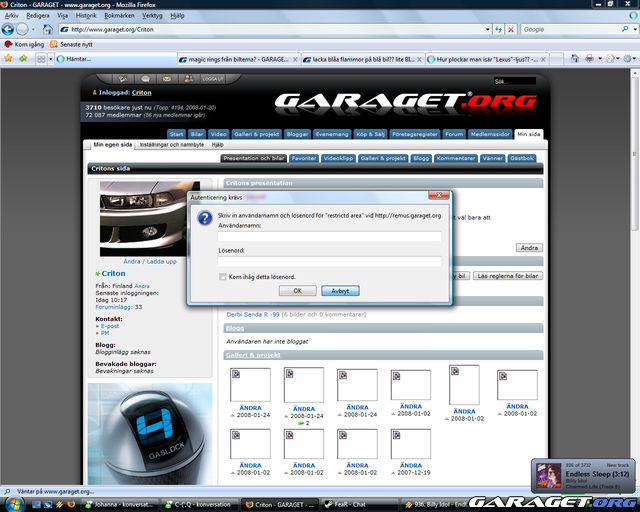
Task: Click the Gaslock advertisement image
Action: (150, 434)
